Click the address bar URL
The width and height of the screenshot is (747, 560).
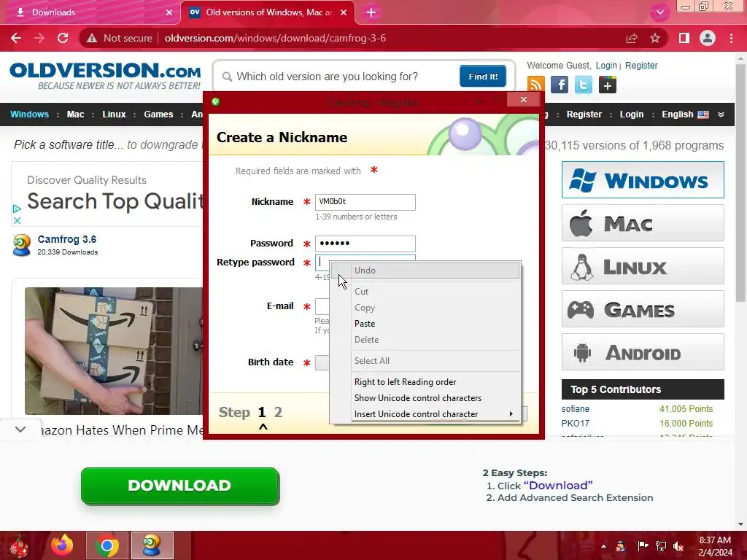275,38
